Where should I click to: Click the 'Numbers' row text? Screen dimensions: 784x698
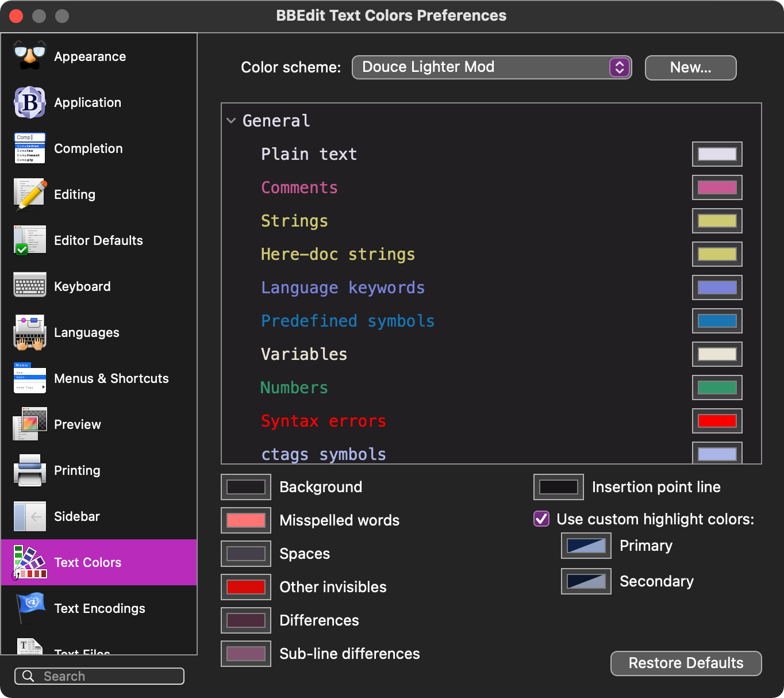pyautogui.click(x=294, y=388)
